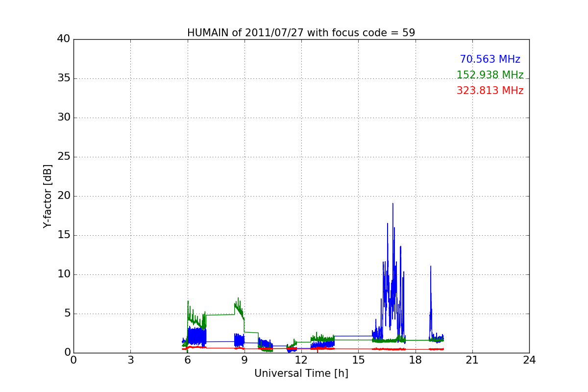Click the x-axis tick label 6
This screenshot has height=392, width=588.
pyautogui.click(x=187, y=360)
